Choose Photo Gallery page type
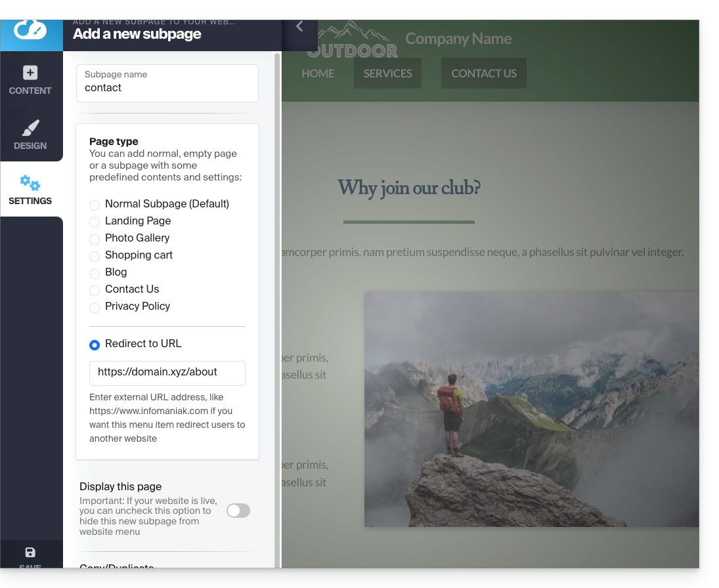The height and width of the screenshot is (588, 719). pos(95,240)
